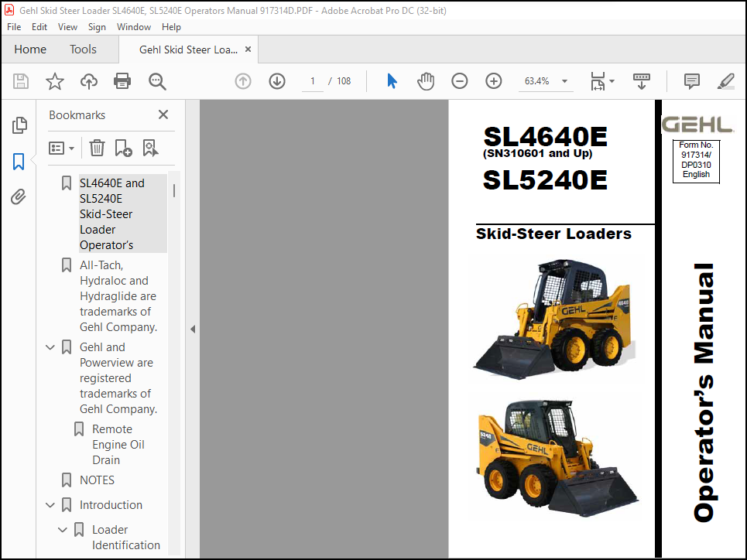Viewport: 747px width, 560px height.
Task: Print the document
Action: 122,81
